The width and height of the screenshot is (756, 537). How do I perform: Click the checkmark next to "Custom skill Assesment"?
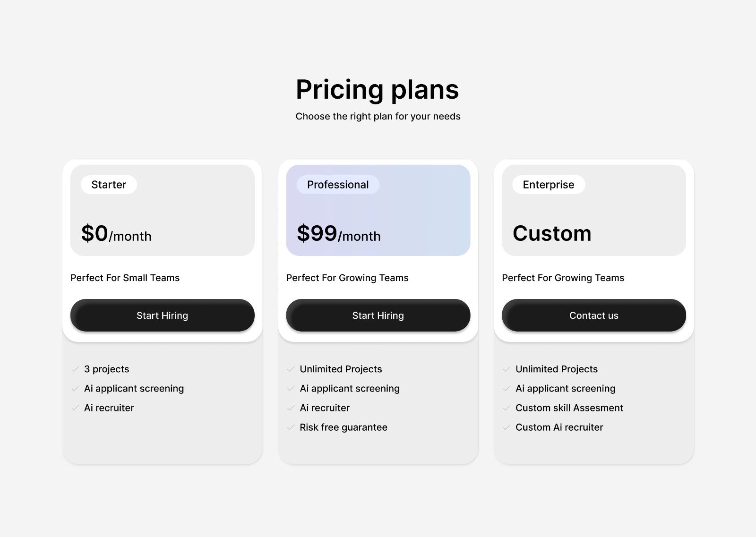[507, 408]
